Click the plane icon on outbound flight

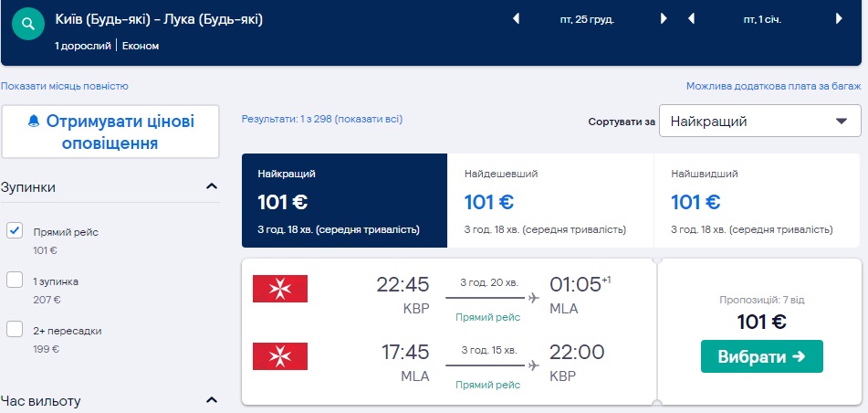pos(534,297)
